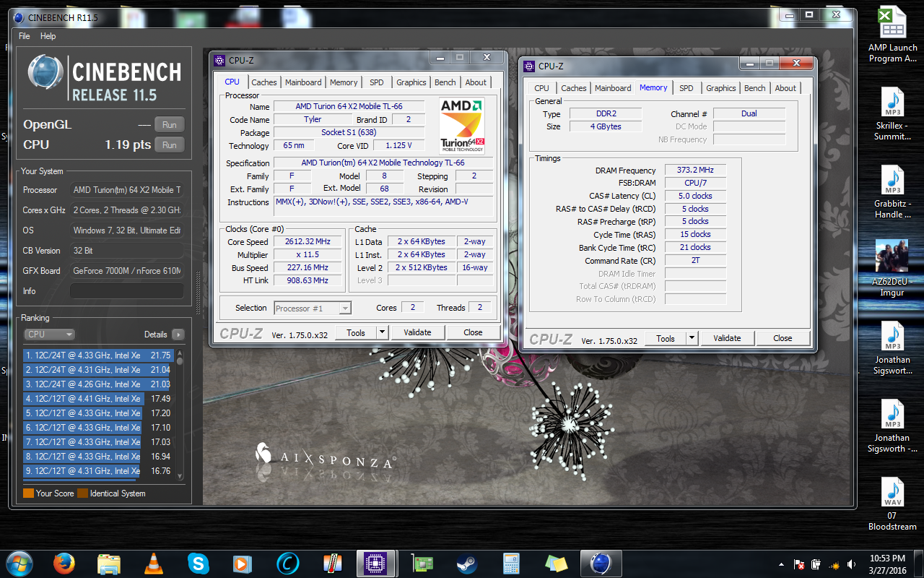Open Calculator from the taskbar
The image size is (924, 578).
pyautogui.click(x=511, y=563)
